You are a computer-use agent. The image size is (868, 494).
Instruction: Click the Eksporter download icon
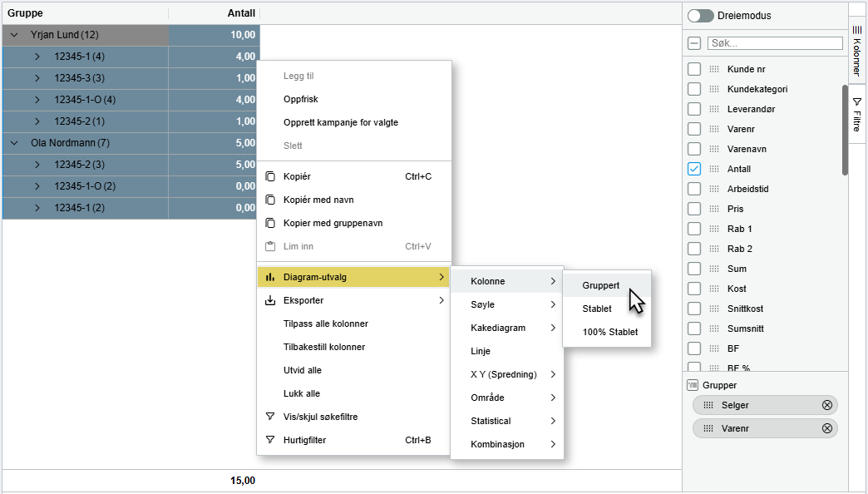point(270,300)
